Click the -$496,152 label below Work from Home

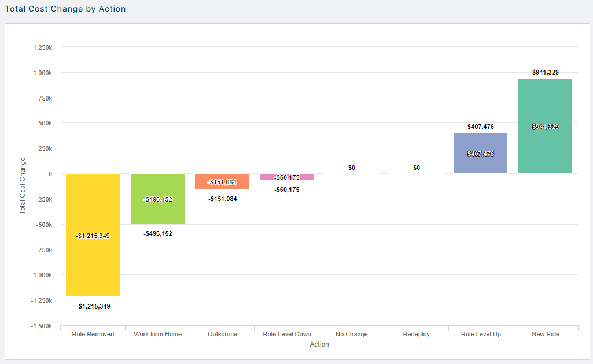pyautogui.click(x=157, y=234)
